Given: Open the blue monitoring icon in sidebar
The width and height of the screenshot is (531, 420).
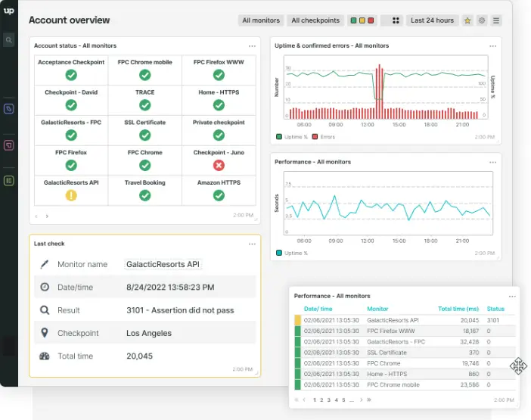Looking at the screenshot, I should point(9,109).
